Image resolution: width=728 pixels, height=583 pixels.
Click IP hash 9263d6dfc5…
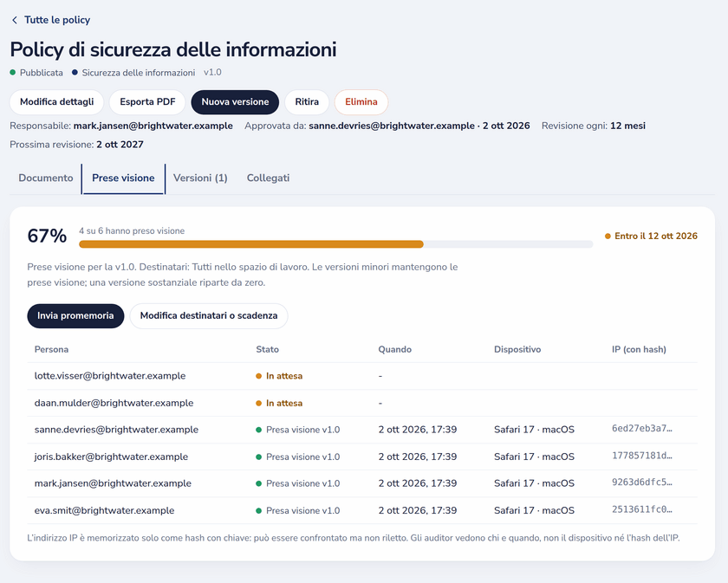(x=641, y=483)
